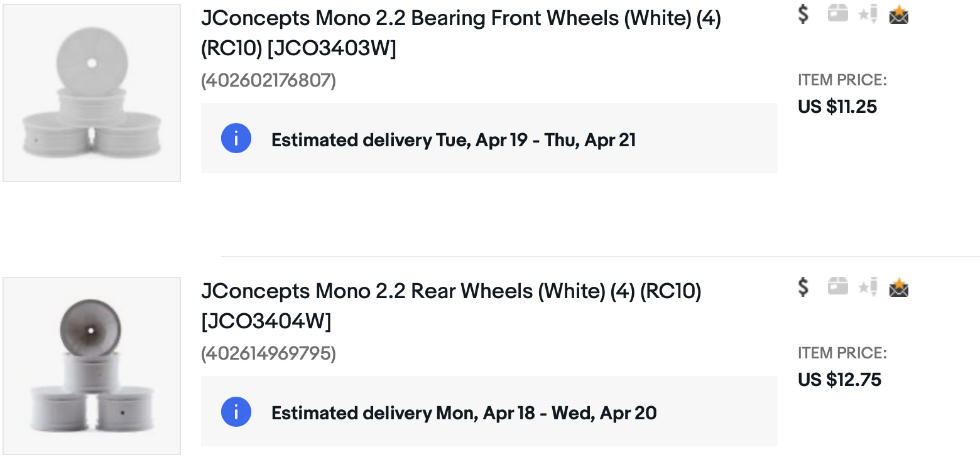Click the blue info icon beside Apr 18 delivery
This screenshot has width=980, height=467.
click(236, 412)
